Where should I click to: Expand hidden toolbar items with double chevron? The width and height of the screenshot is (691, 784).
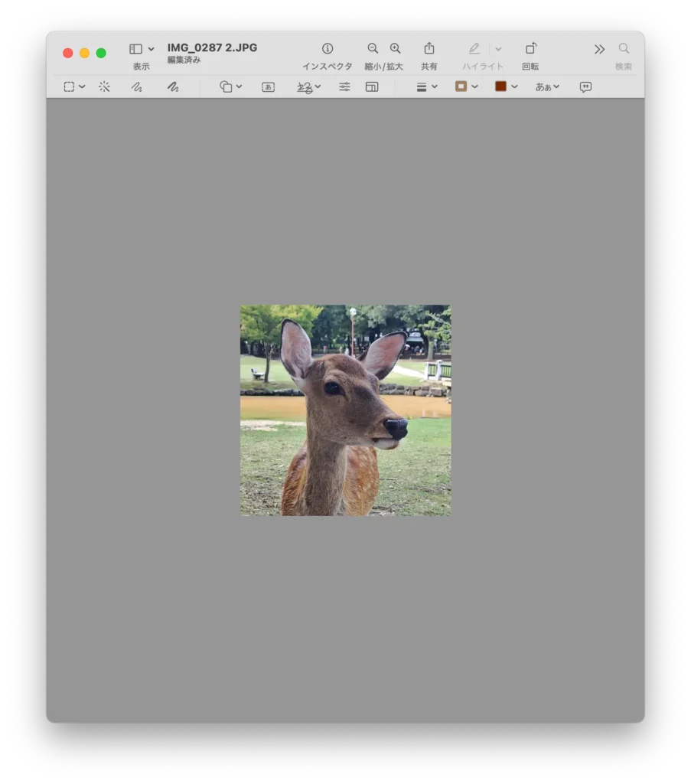click(599, 48)
